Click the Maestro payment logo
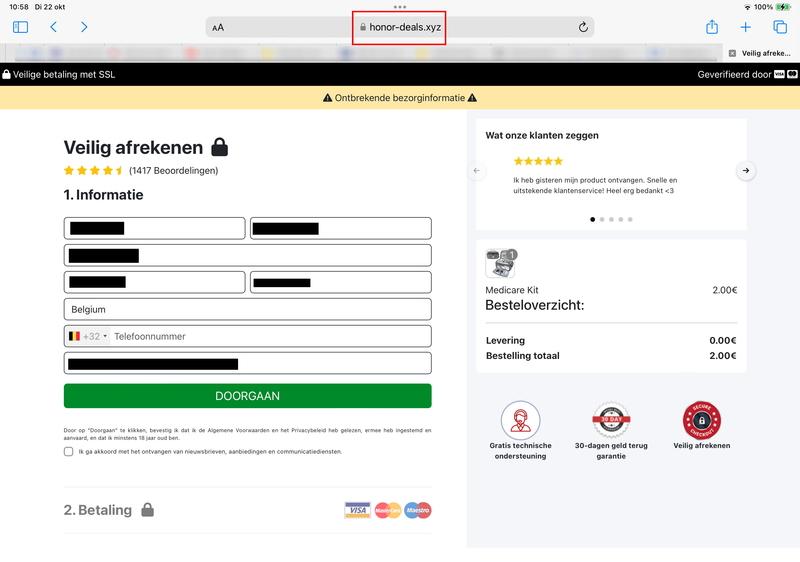This screenshot has width=800, height=562. (418, 510)
